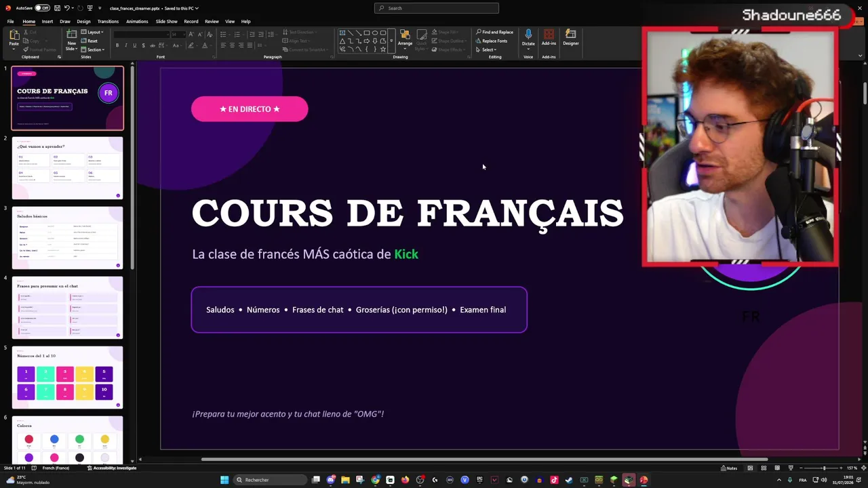Open the Transitions tab
The image size is (868, 488).
tap(108, 22)
